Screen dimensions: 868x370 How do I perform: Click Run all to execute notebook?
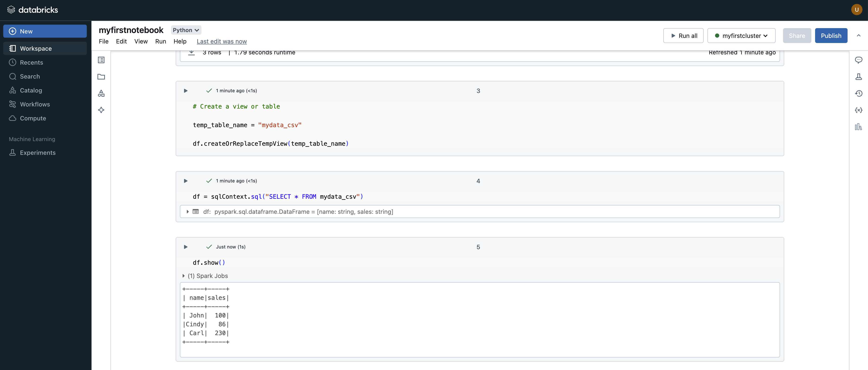click(x=683, y=35)
